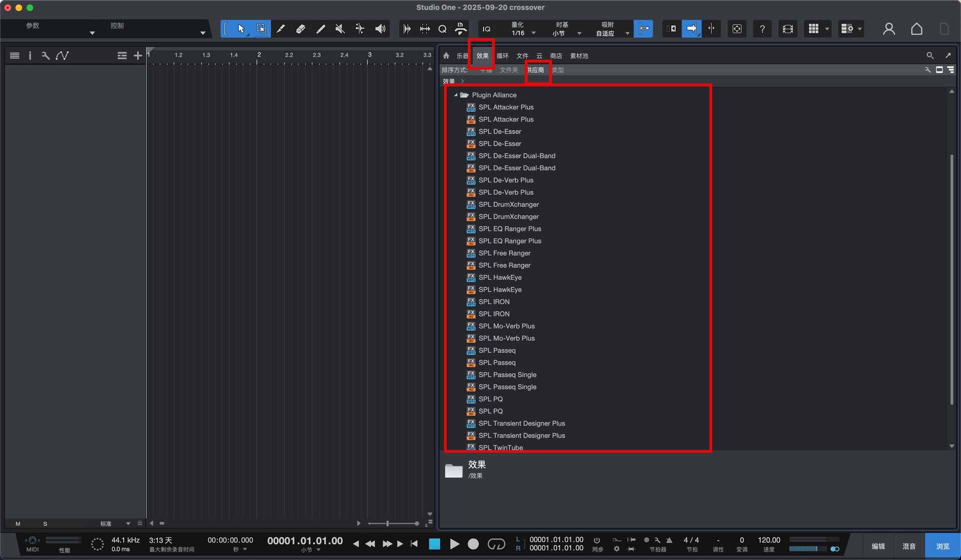Add a new track with plus icon

tap(138, 56)
